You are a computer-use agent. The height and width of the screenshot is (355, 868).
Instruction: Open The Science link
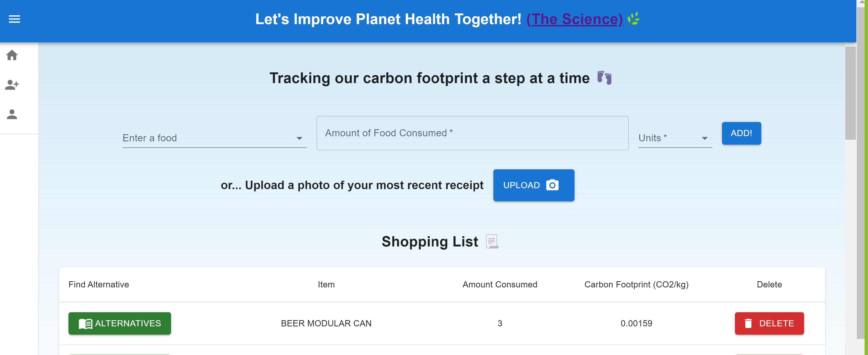pyautogui.click(x=574, y=19)
